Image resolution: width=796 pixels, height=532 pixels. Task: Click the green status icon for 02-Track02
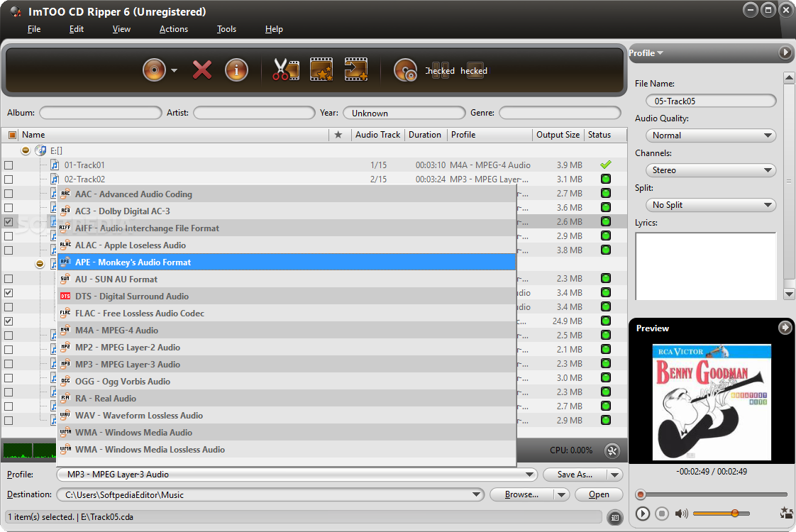click(x=606, y=179)
